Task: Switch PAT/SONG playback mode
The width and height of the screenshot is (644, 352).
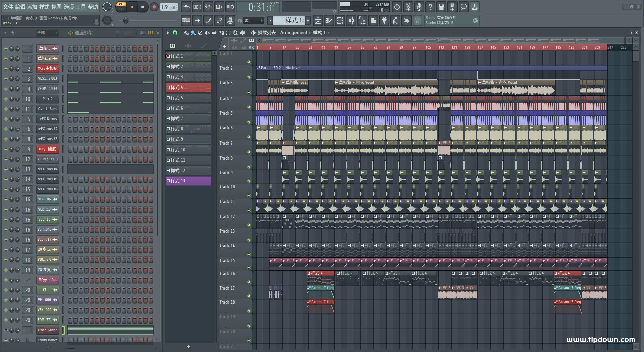Action: (121, 7)
